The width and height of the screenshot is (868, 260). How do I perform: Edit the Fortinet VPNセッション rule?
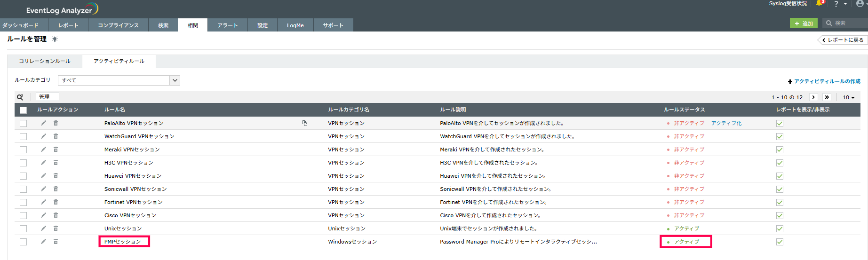pos(43,202)
